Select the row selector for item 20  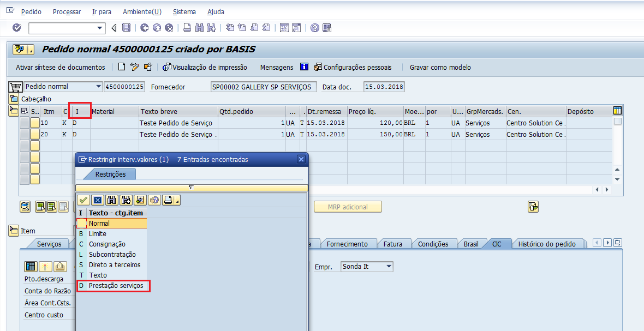25,135
